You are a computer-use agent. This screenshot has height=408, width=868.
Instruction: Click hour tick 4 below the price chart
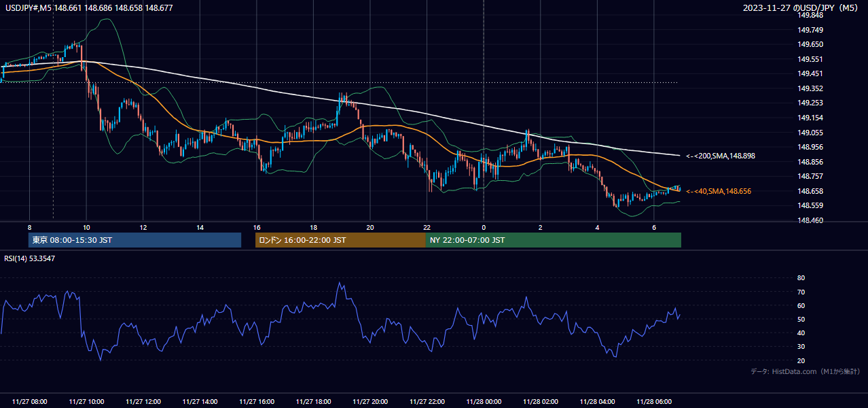coord(597,227)
